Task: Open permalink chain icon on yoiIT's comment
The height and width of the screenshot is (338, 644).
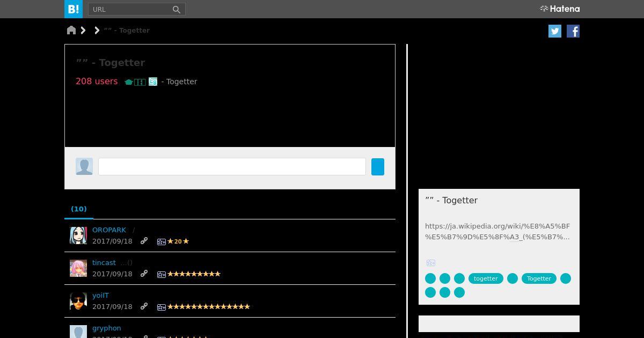Action: [x=144, y=306]
